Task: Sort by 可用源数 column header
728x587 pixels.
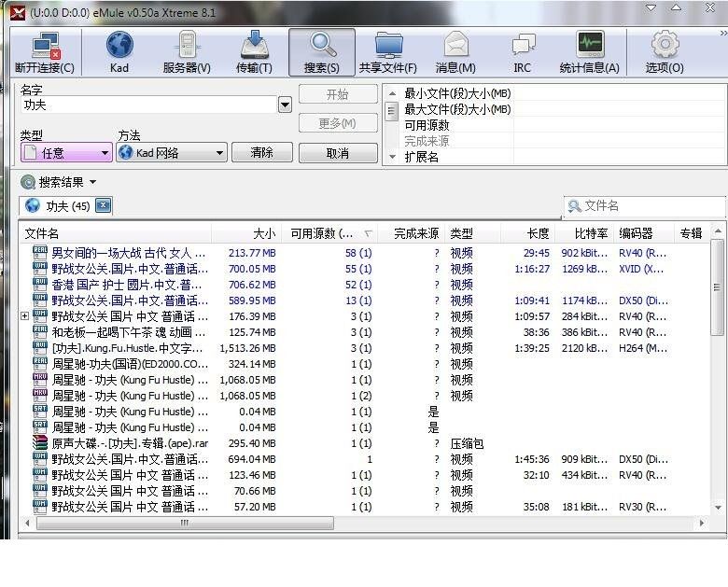Action: pyautogui.click(x=329, y=233)
